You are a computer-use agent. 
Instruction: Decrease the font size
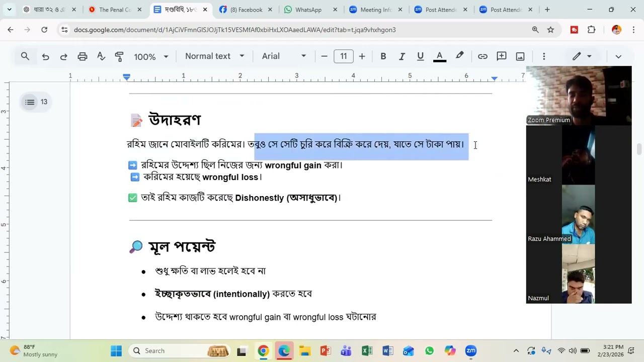pos(325,56)
